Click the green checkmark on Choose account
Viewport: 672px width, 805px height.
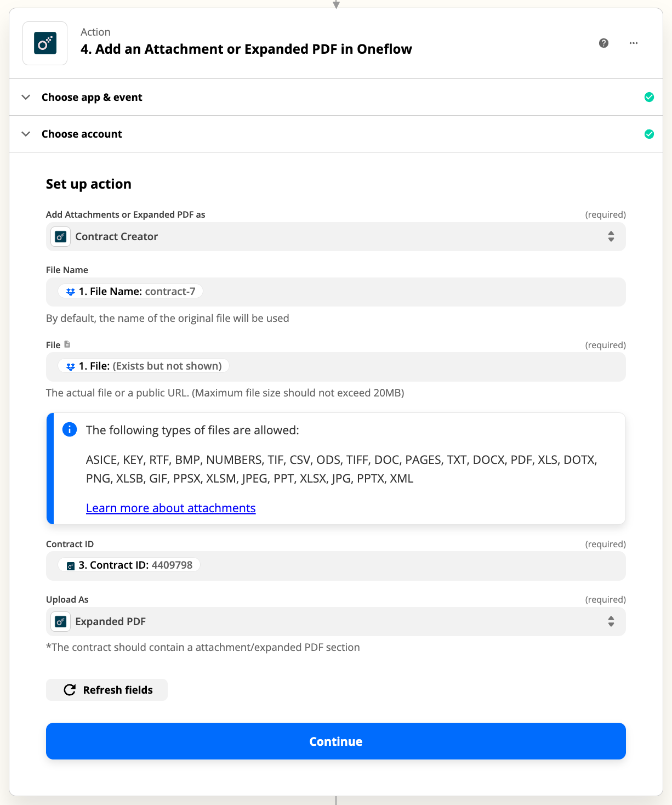coord(649,134)
